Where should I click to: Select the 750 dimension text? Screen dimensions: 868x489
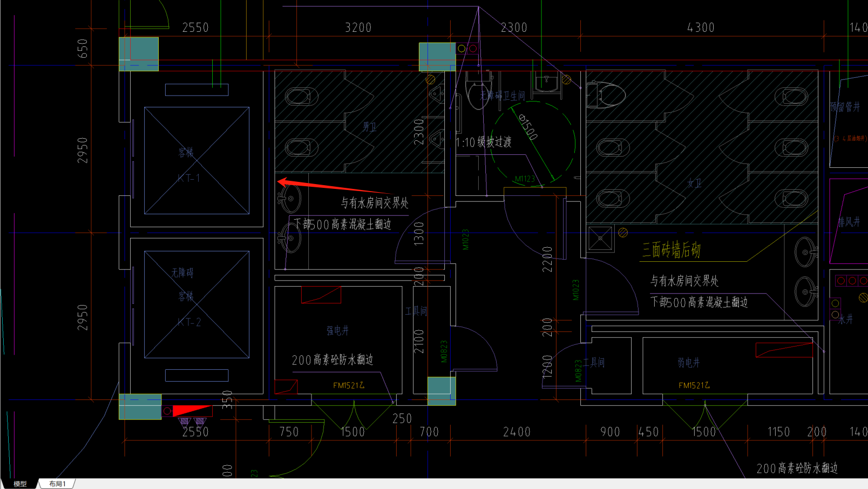pos(289,432)
